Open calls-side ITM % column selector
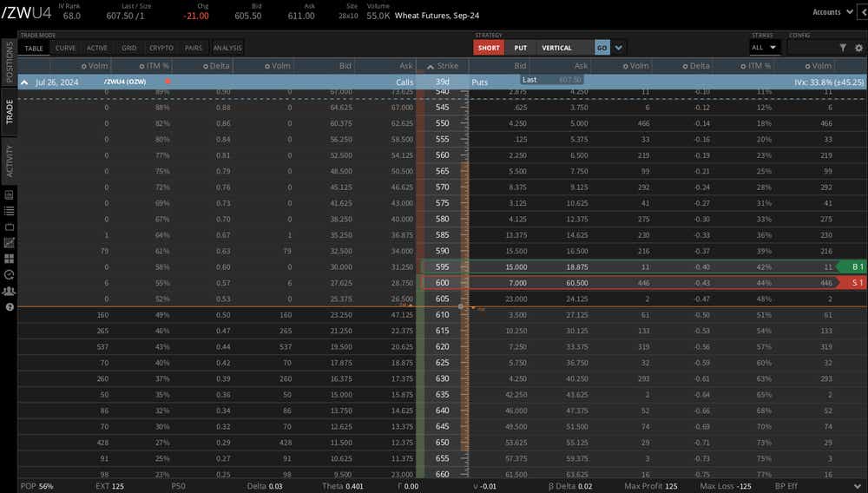868x493 pixels. 154,66
